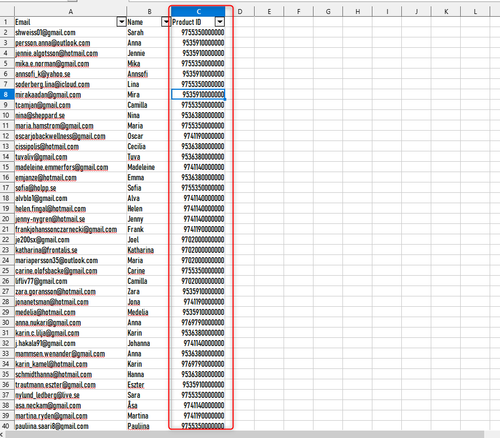Click the email frankjohanssonczarnecki@gmail.com
The image size is (500, 438).
66,229
